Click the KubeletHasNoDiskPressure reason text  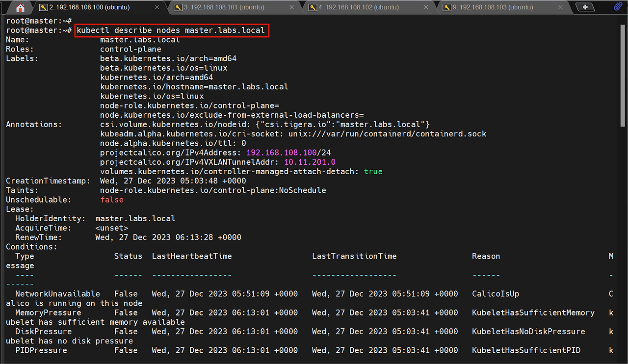click(528, 332)
